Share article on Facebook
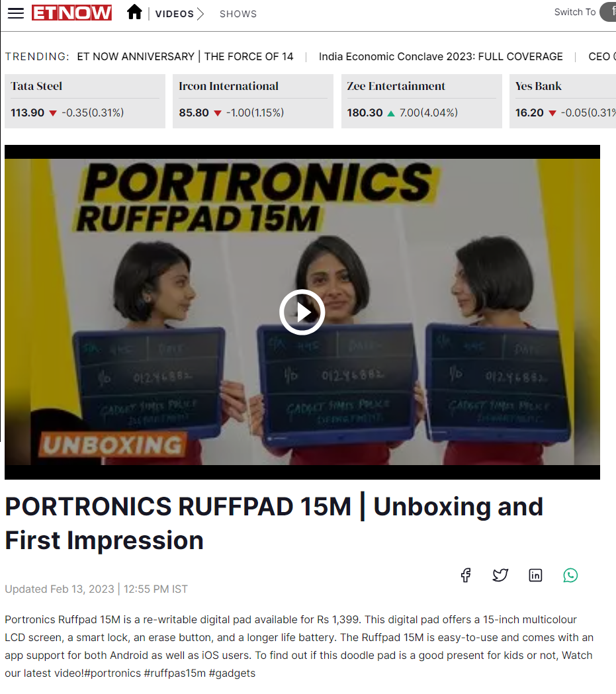 coord(466,575)
